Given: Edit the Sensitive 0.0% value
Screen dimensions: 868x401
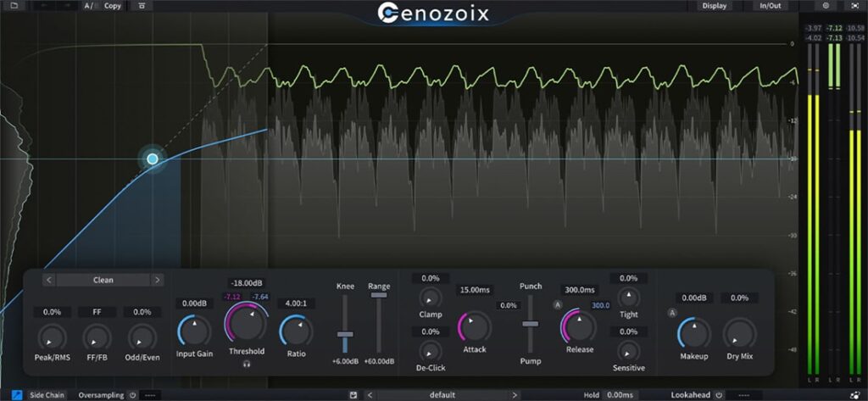Looking at the screenshot, I should click(628, 331).
